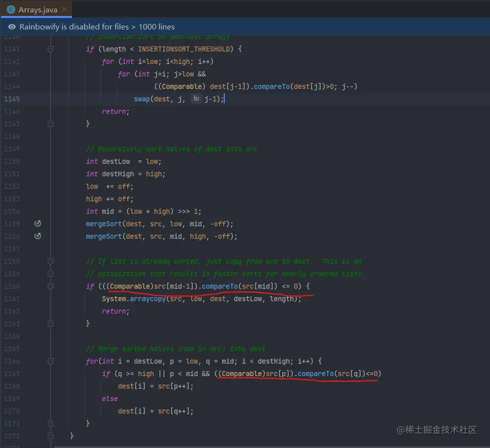This screenshot has width=490, height=448.
Task: Click the Rainbowify is disabled notification text
Action: pos(97,27)
